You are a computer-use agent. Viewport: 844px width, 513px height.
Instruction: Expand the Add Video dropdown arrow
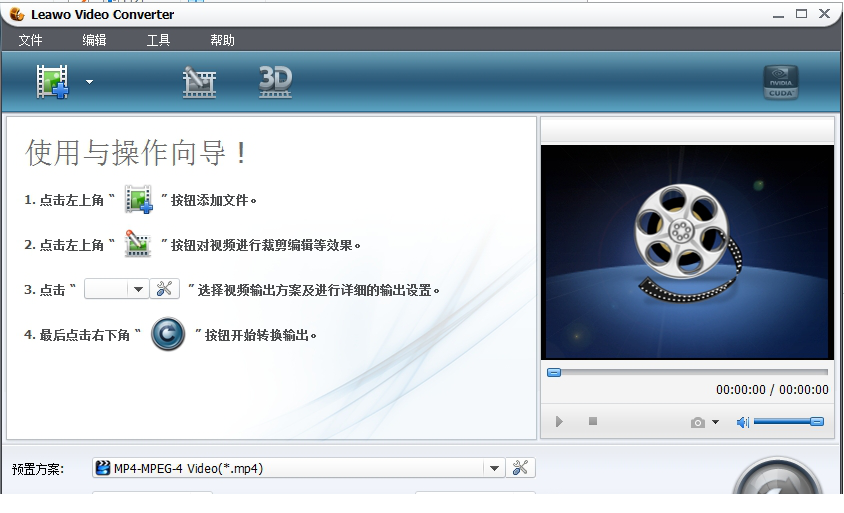(x=89, y=82)
